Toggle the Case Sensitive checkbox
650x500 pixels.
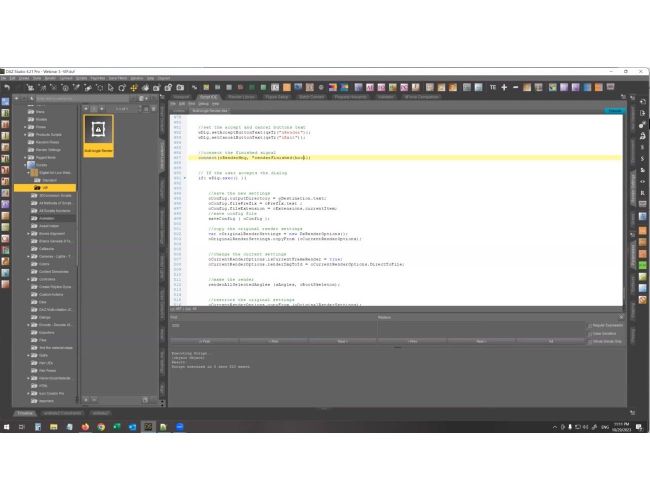(590, 334)
